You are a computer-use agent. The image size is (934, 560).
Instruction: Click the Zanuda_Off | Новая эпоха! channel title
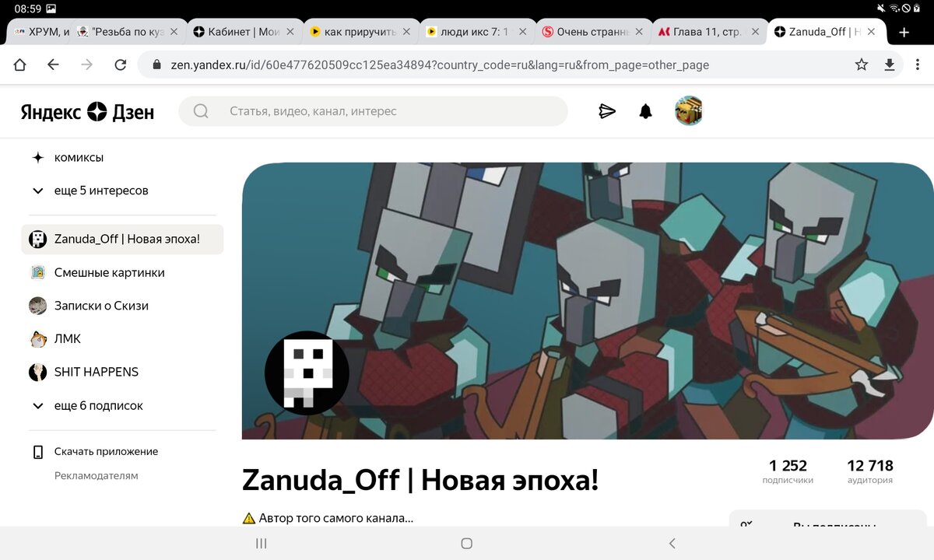[x=420, y=480]
